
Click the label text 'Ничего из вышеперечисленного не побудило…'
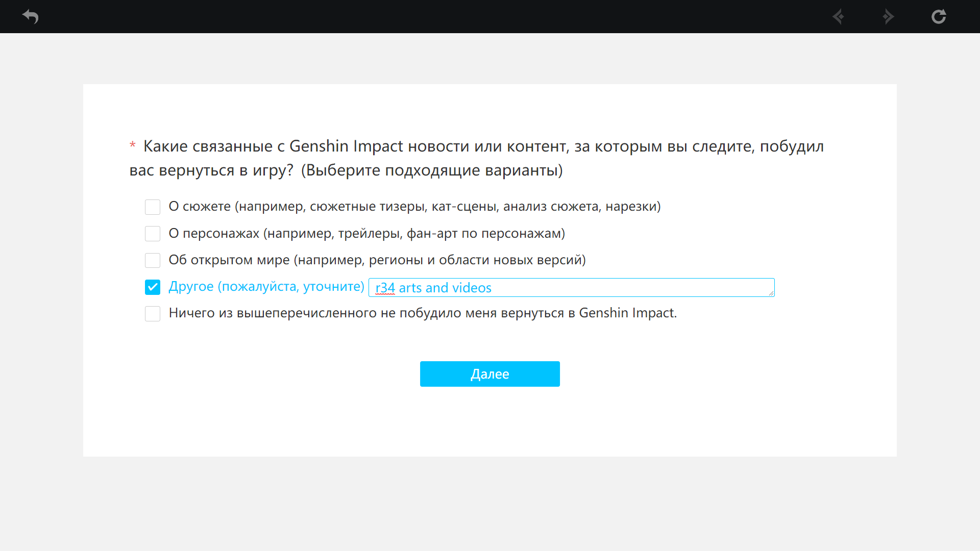click(422, 313)
